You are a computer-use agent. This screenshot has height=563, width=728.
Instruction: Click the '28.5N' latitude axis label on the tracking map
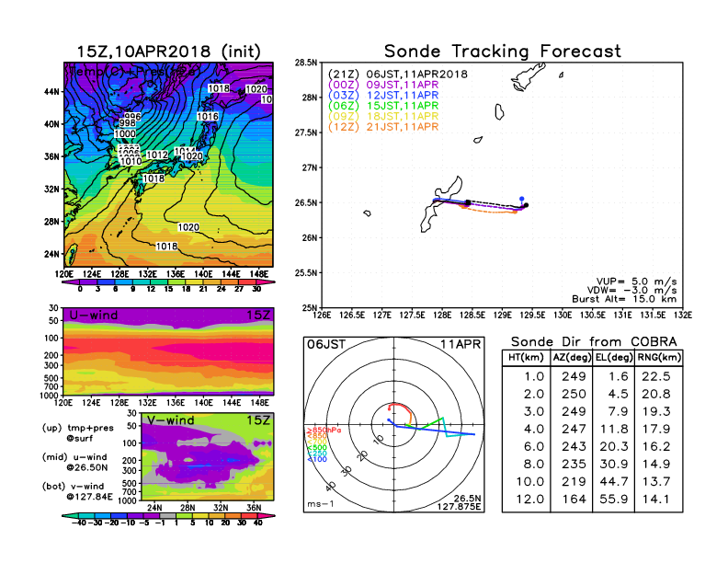(x=306, y=63)
